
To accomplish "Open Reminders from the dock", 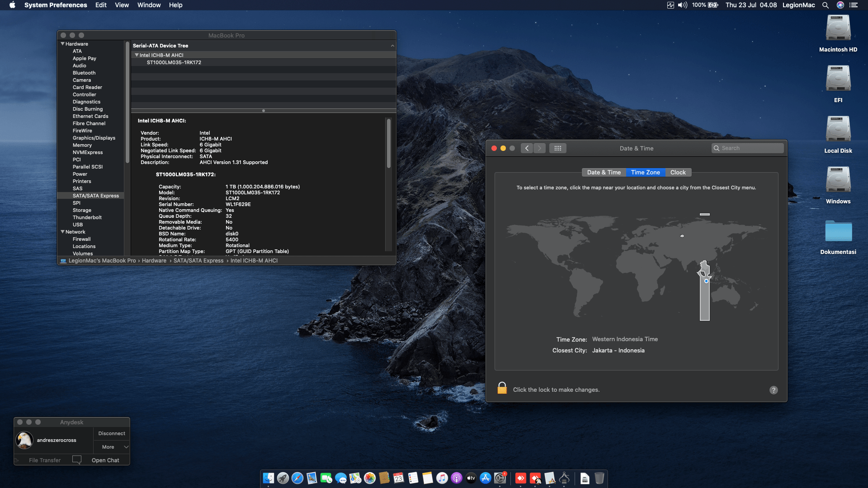I will (x=413, y=478).
